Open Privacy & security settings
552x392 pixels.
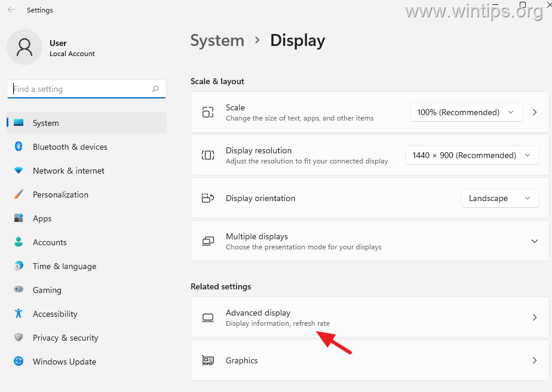pos(87,338)
